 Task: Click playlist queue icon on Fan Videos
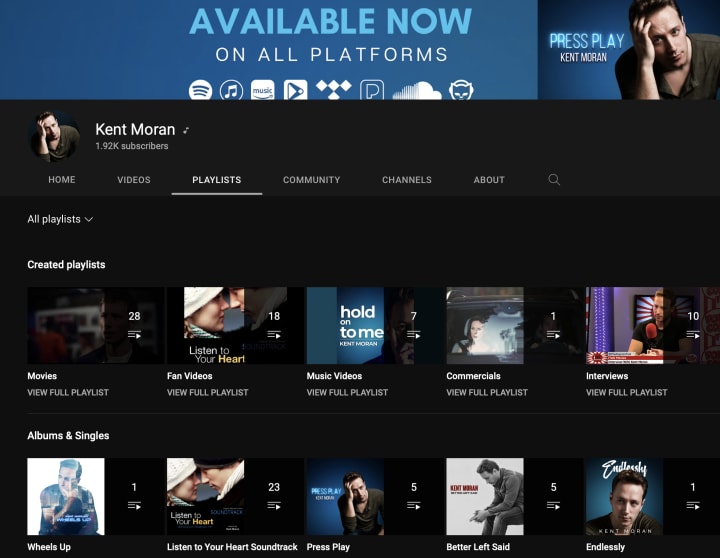tap(274, 335)
